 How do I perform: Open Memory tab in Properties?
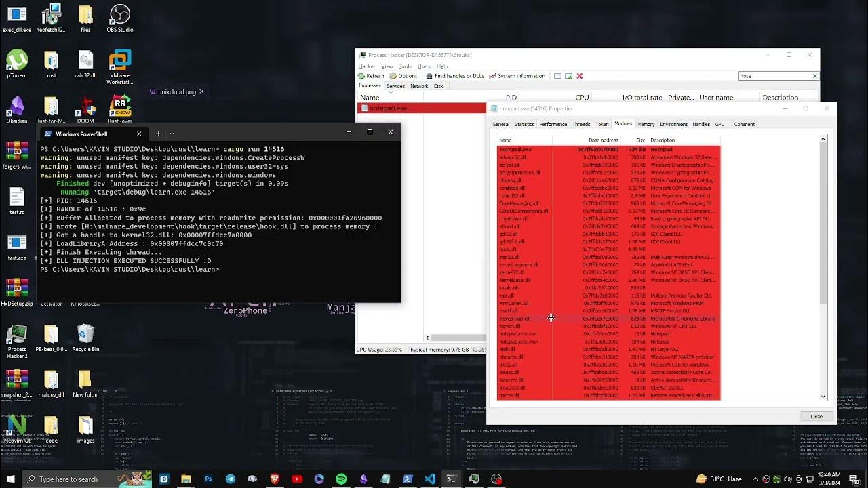(x=646, y=124)
